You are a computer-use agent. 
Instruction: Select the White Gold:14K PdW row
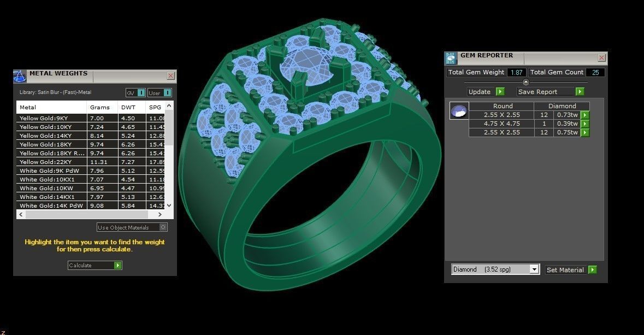pyautogui.click(x=91, y=205)
